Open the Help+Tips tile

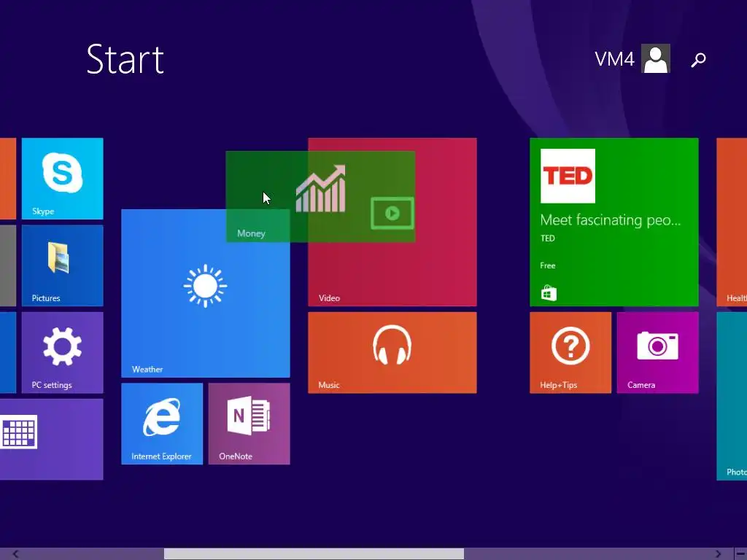(570, 353)
